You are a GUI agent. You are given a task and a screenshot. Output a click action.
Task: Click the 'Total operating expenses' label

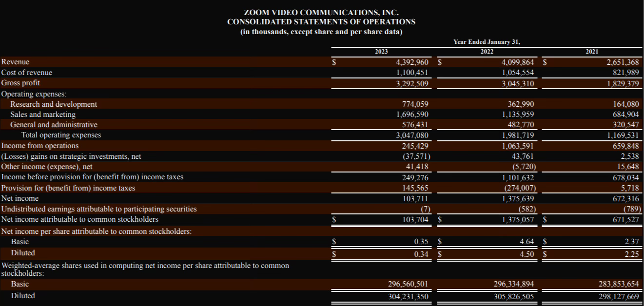[x=61, y=135]
